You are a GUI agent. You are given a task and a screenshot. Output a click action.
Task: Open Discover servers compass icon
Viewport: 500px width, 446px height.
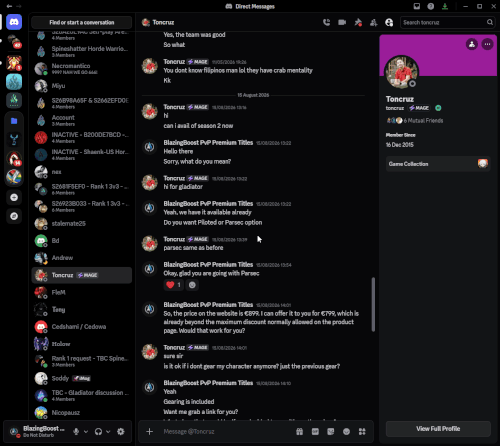[x=14, y=216]
